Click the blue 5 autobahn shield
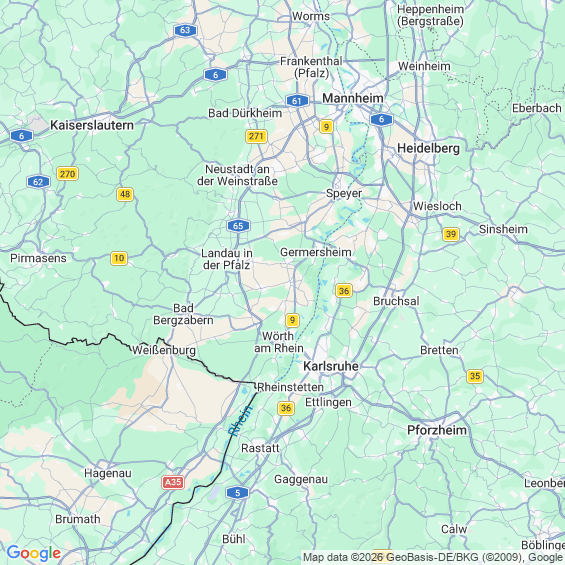Screen dimensions: 565x565 [237, 493]
